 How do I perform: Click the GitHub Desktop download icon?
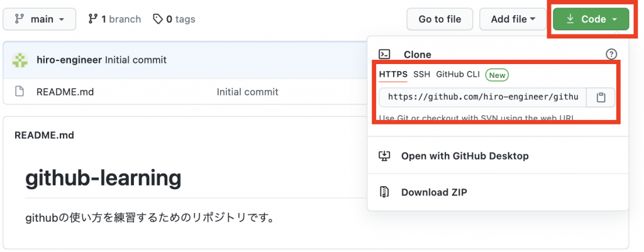[384, 156]
